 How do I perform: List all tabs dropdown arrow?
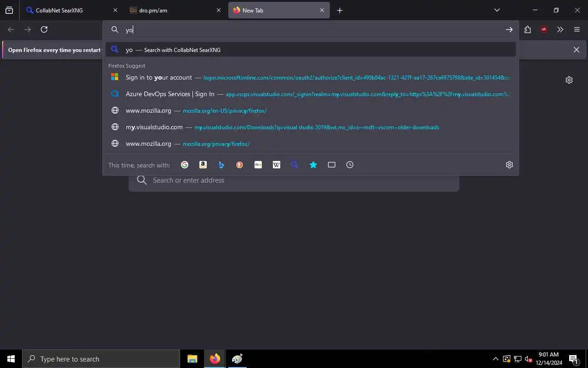[497, 10]
